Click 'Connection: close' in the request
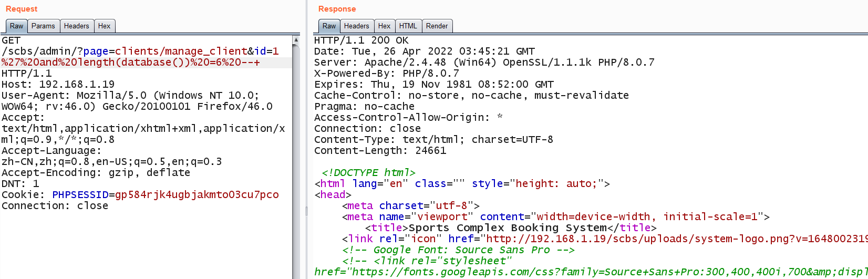The width and height of the screenshot is (868, 279). click(55, 206)
